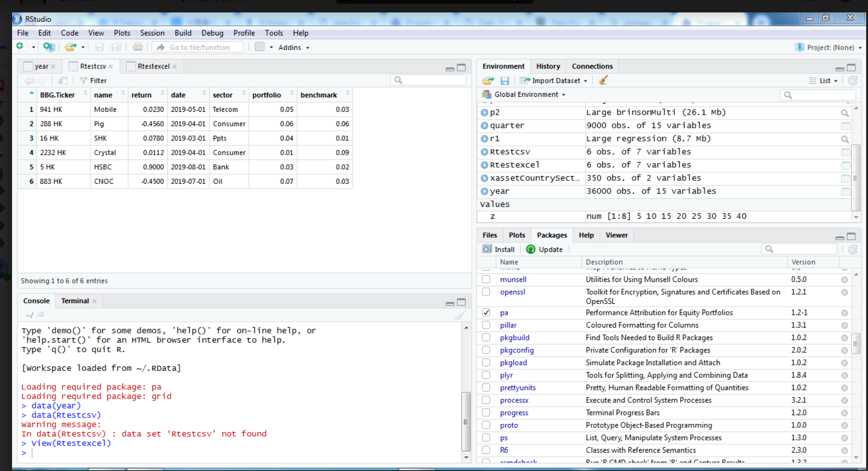Click the Save document icon in toolbar
Image resolution: width=868 pixels, height=471 pixels.
tap(99, 47)
